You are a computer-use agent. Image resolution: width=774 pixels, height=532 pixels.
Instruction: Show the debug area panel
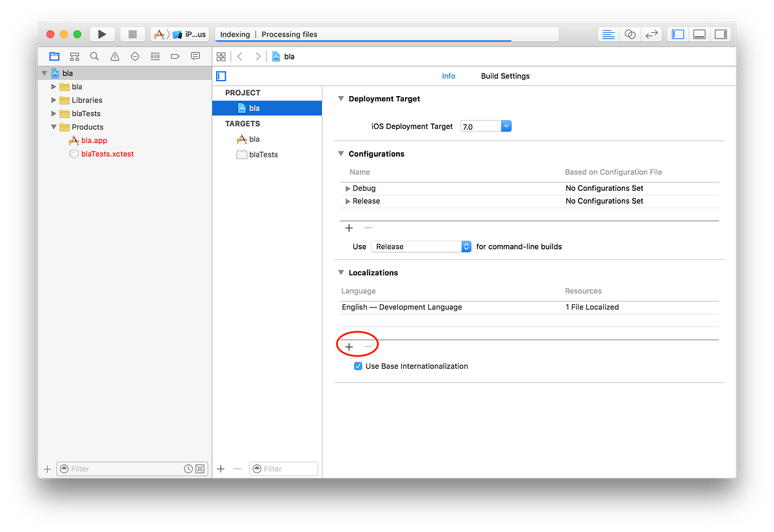[699, 34]
